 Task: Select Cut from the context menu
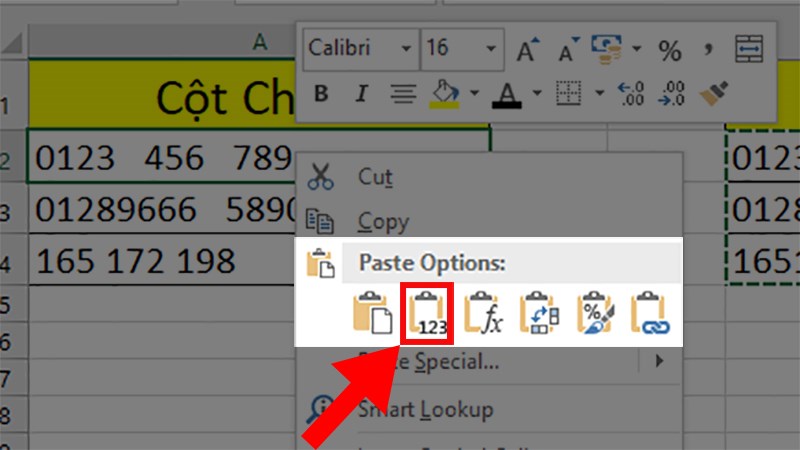tap(376, 178)
